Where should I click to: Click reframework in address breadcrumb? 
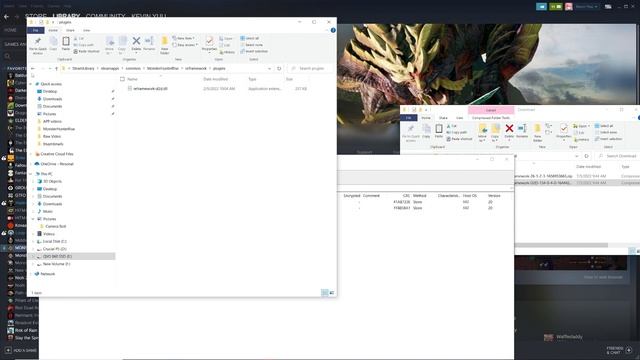pos(196,69)
